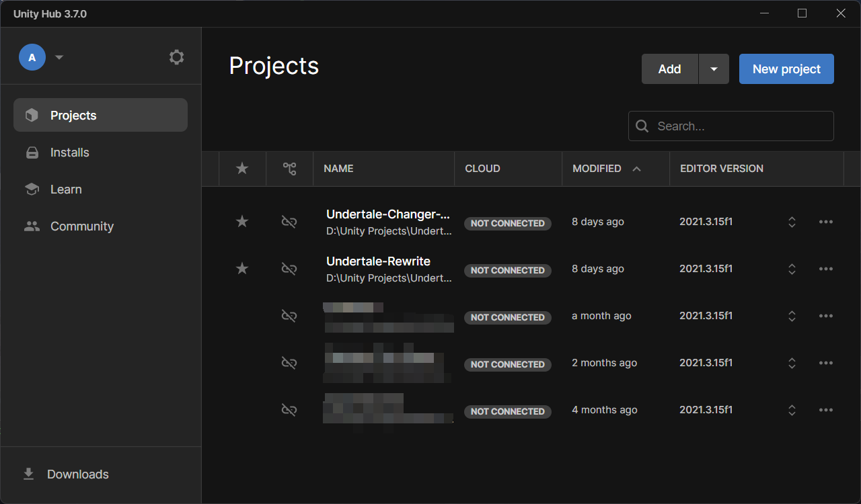The width and height of the screenshot is (861, 504).
Task: Click NOT CONNECTED badge for Undertale-Changer
Action: click(508, 223)
